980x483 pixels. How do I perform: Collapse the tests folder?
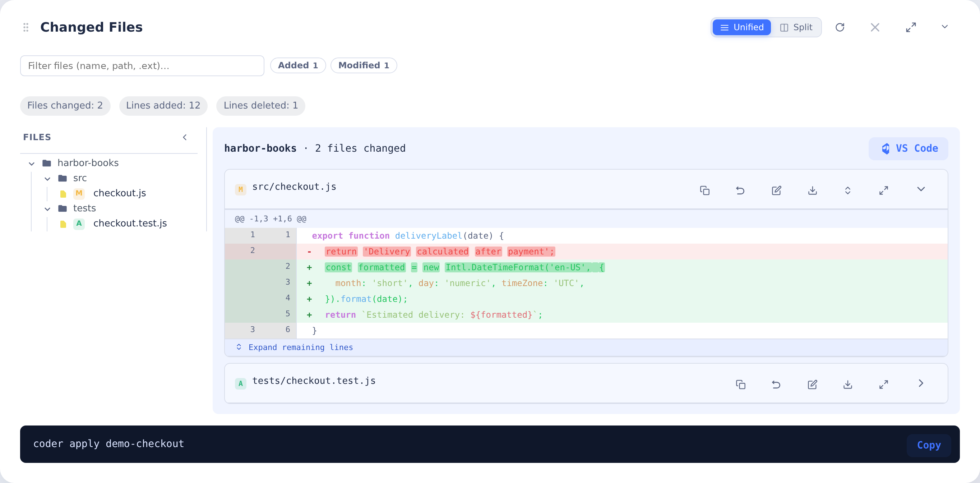tap(47, 209)
